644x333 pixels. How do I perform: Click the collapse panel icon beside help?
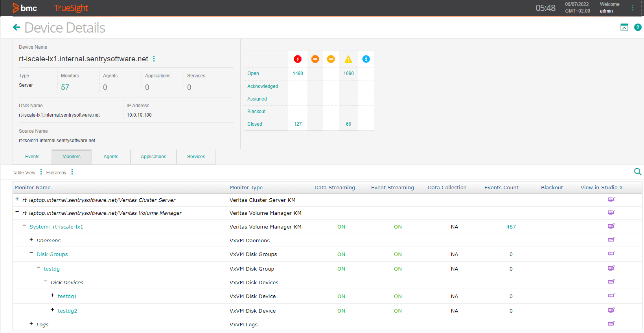(624, 27)
